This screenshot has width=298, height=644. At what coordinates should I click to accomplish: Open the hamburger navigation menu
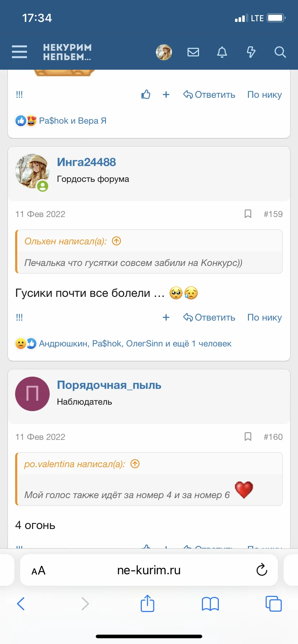19,52
